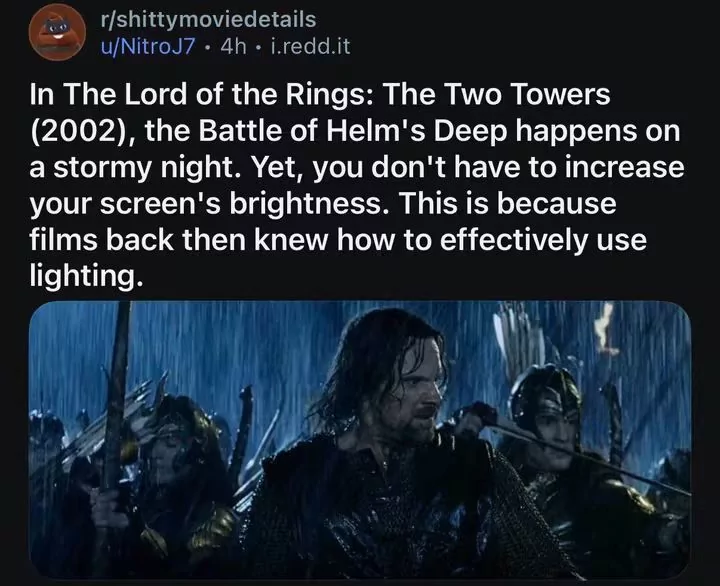Viewport: 720px width, 586px height.
Task: Click 'The Two Towers' in post title
Action: [x=496, y=94]
